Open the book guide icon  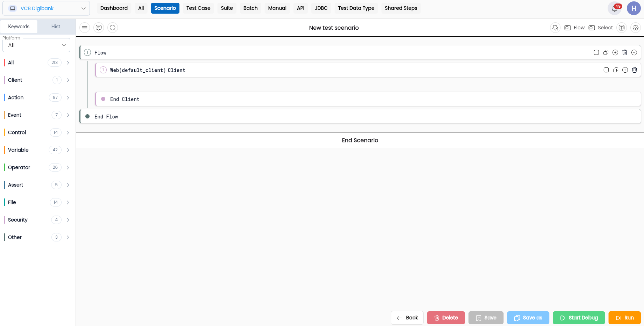(x=622, y=28)
